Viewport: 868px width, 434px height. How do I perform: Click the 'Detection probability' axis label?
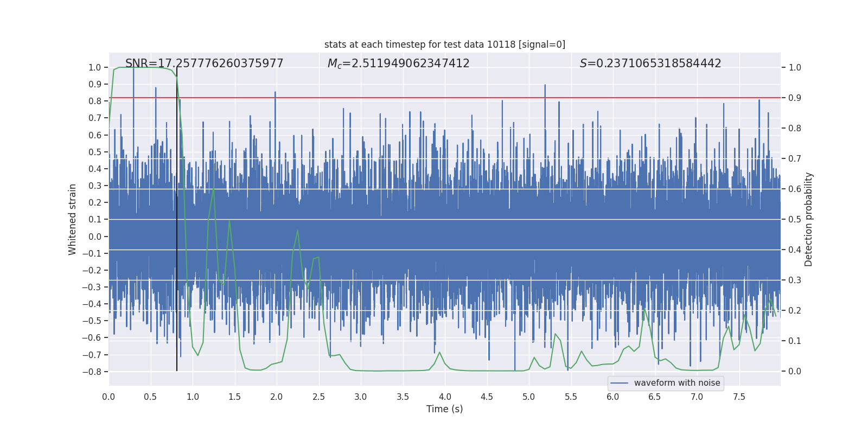pyautogui.click(x=808, y=219)
